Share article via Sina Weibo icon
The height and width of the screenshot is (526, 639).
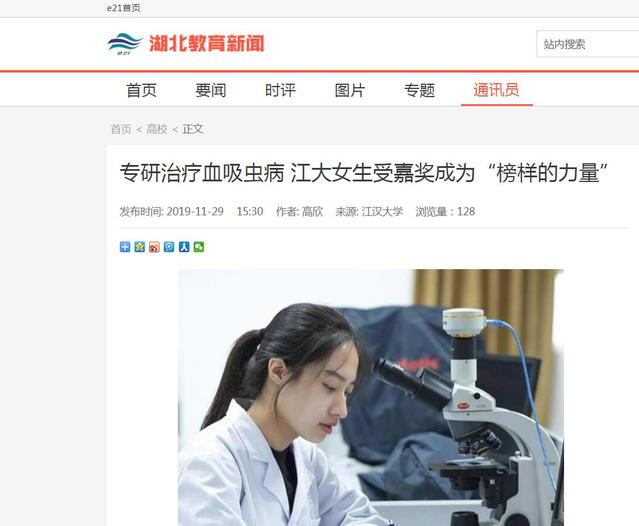154,247
